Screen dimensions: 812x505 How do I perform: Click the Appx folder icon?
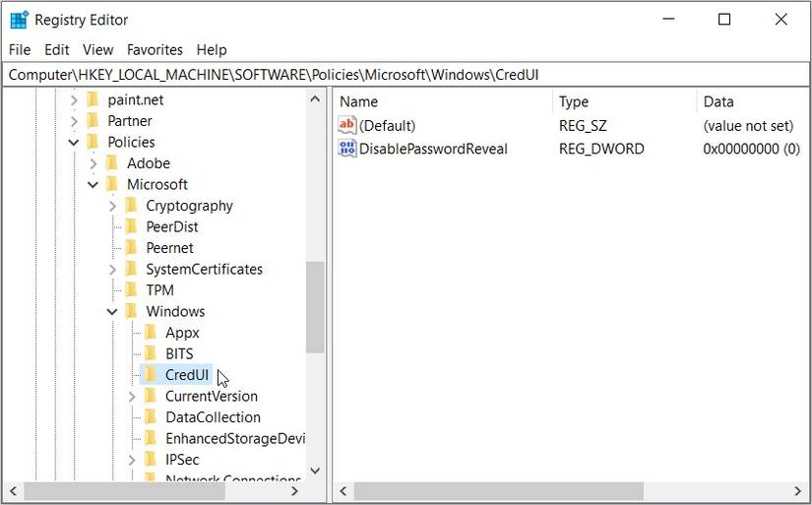coord(151,333)
